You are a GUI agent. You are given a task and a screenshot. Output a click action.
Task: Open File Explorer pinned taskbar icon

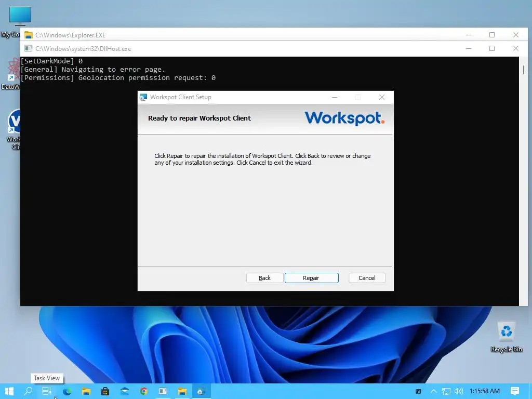86,391
